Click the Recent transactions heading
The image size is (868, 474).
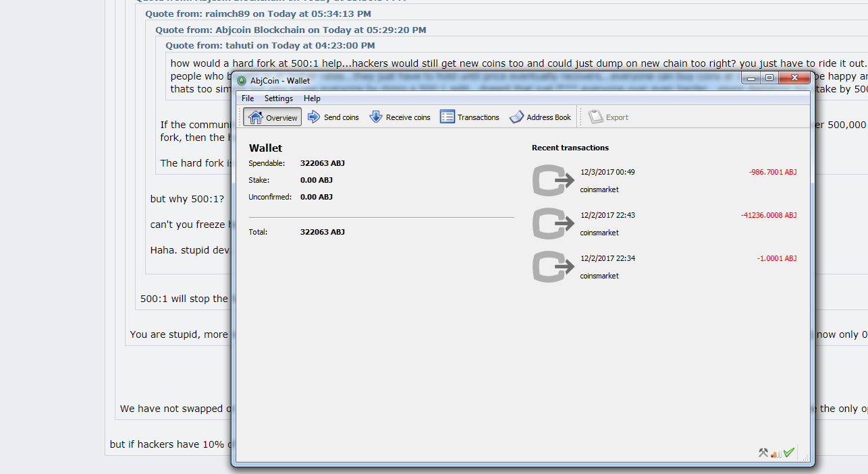tap(570, 148)
